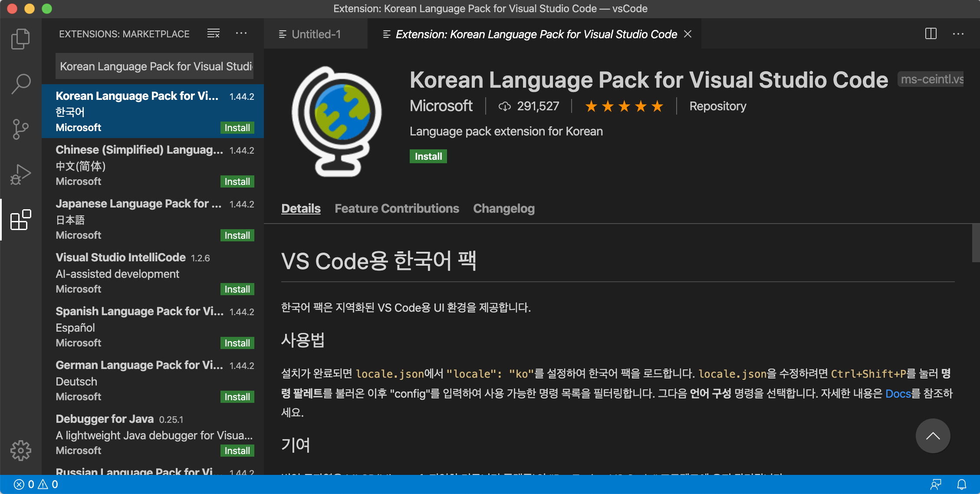Focus the extensions marketplace search field

coord(155,66)
